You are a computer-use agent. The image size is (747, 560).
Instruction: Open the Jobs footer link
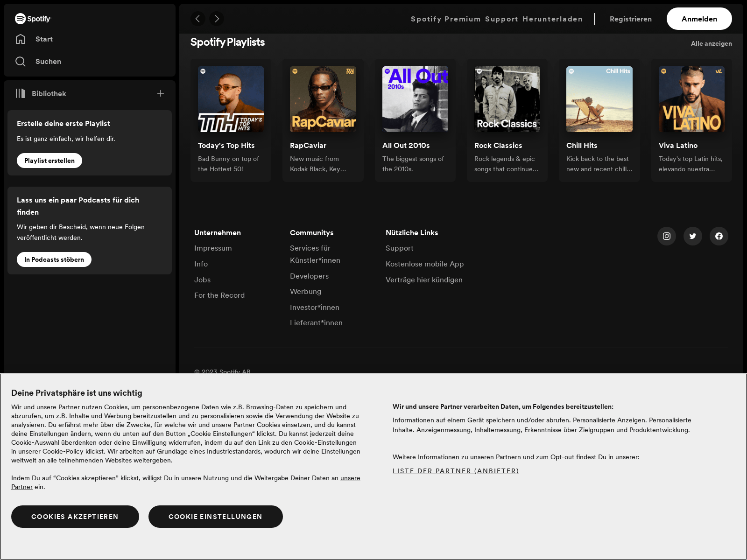coord(202,280)
